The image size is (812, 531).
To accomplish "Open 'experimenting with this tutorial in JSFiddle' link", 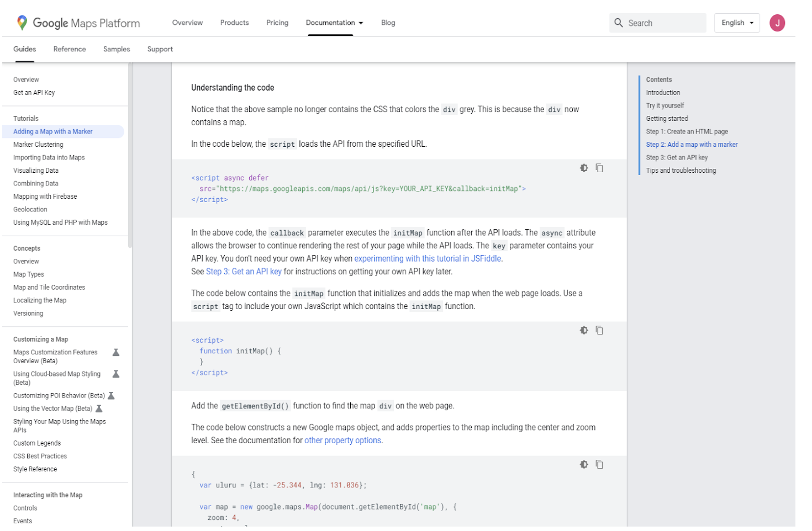I will pos(428,259).
